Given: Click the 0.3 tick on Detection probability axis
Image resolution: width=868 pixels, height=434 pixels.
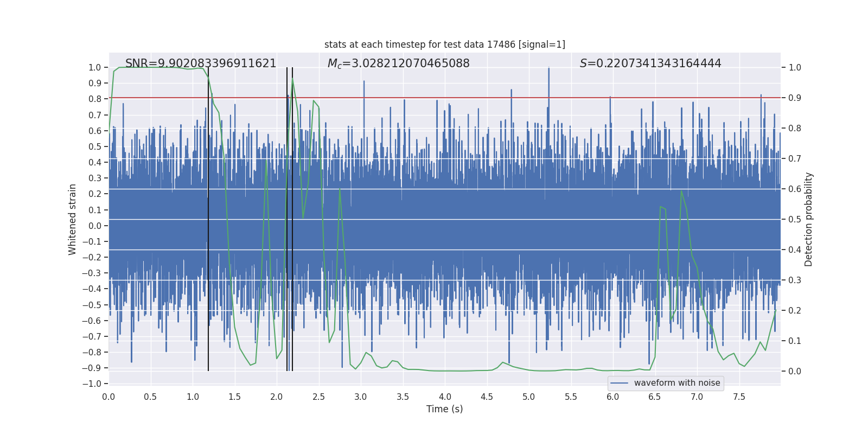Looking at the screenshot, I should (795, 280).
